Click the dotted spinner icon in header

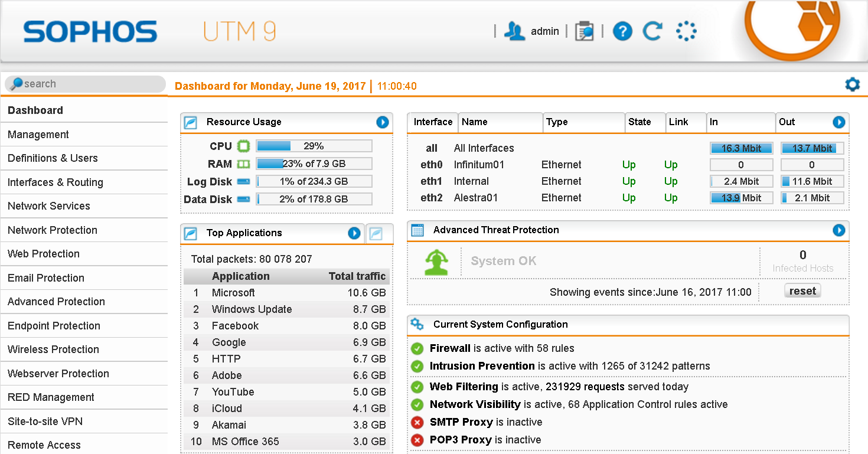click(x=686, y=31)
